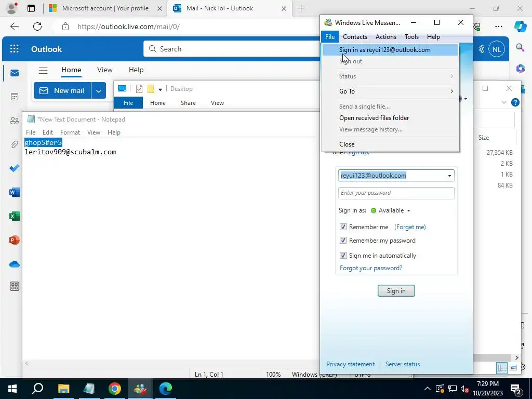Open the taskbar clock and date
Image resolution: width=532 pixels, height=399 pixels.
(487, 389)
